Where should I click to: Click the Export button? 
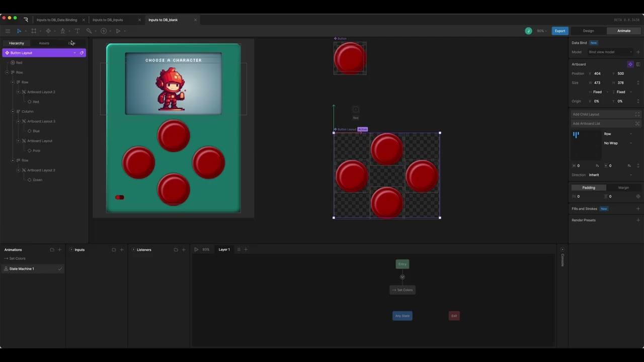pyautogui.click(x=560, y=31)
